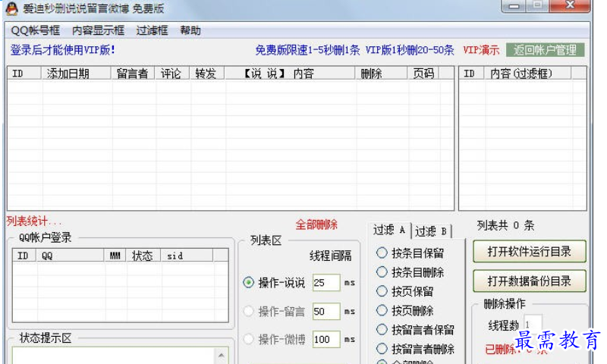Click the 返回帐户管理 button
Viewport: 607px width, 364px height.
[545, 50]
